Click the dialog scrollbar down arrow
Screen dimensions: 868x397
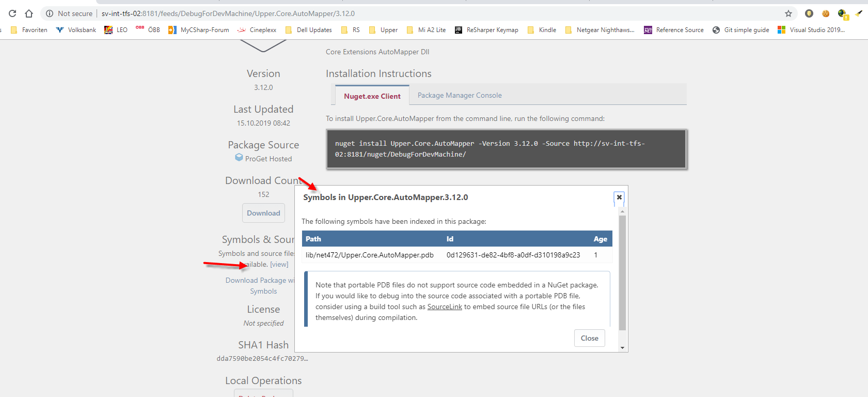(x=622, y=348)
